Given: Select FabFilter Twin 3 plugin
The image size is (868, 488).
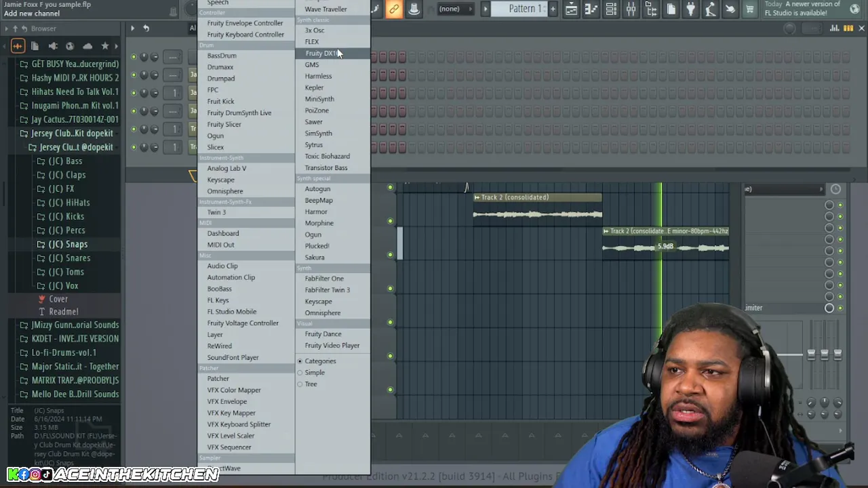Looking at the screenshot, I should [x=328, y=290].
